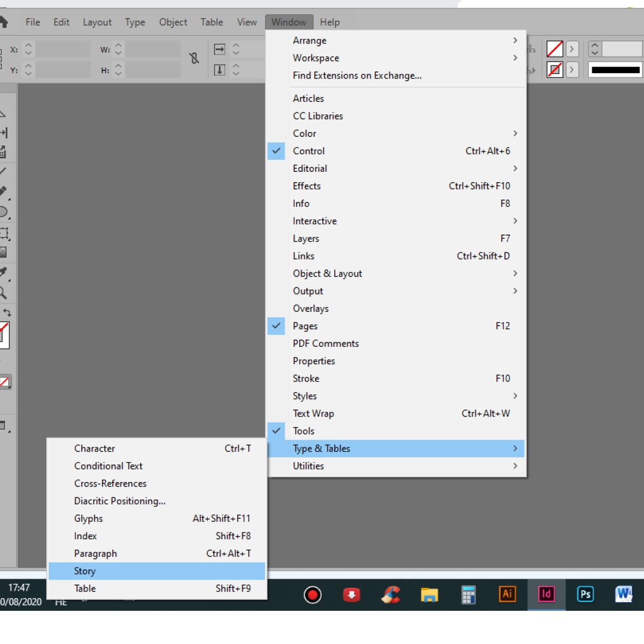Click the Home icon left of File

click(3, 22)
